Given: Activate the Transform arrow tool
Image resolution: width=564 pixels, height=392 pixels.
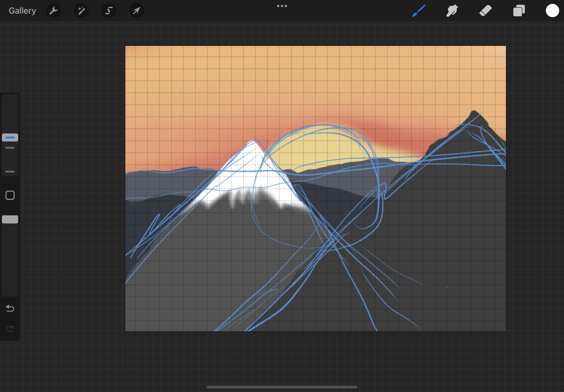Looking at the screenshot, I should 136,11.
